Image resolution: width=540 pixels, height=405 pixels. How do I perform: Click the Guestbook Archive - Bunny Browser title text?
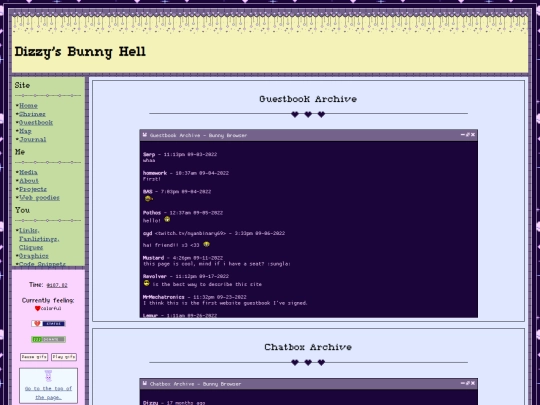coord(198,135)
